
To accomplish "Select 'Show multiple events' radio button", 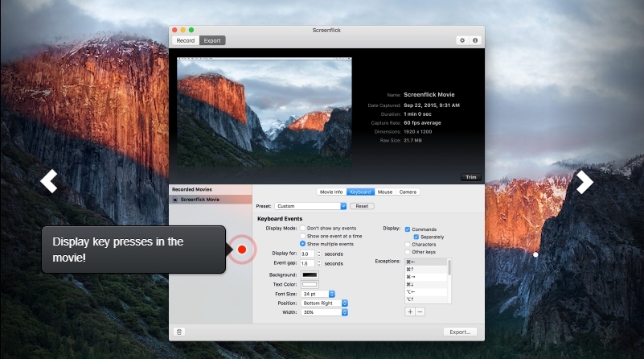I will click(302, 244).
